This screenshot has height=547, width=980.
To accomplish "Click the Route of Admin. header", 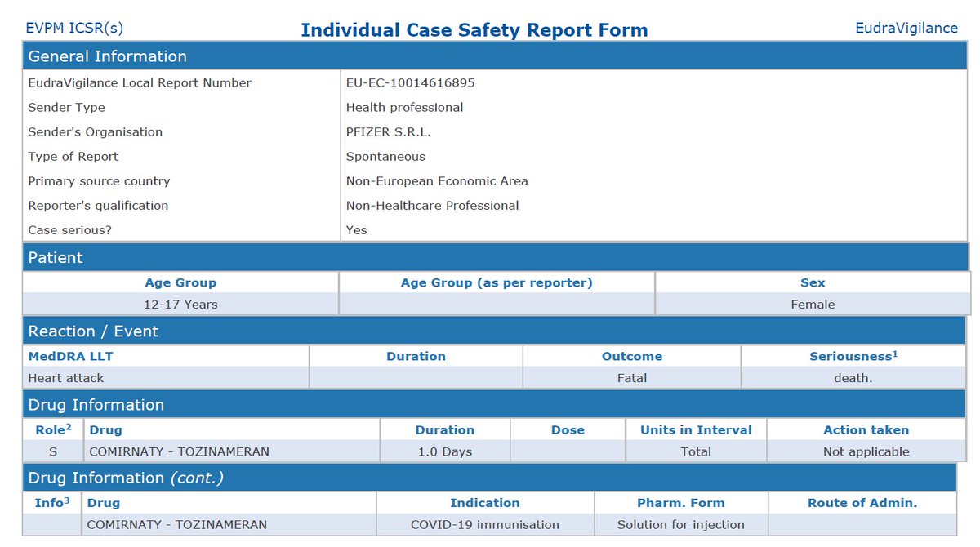I will click(x=862, y=503).
